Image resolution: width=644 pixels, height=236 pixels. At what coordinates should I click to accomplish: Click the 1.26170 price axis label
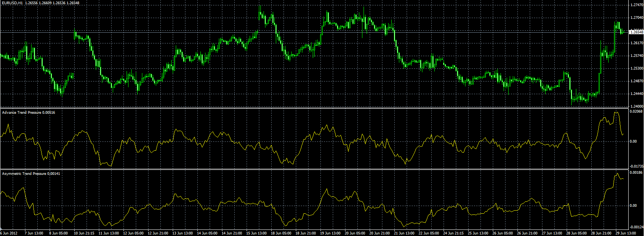click(x=636, y=43)
